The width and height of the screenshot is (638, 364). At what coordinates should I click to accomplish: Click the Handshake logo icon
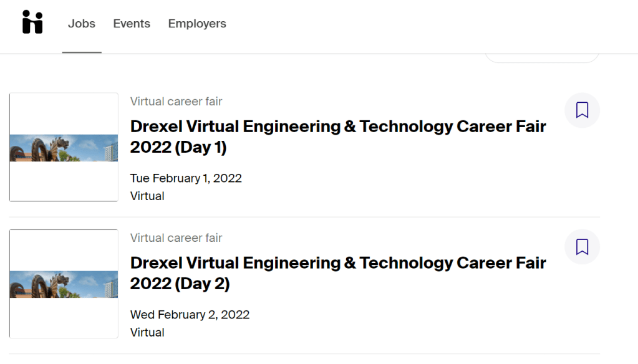(x=32, y=22)
